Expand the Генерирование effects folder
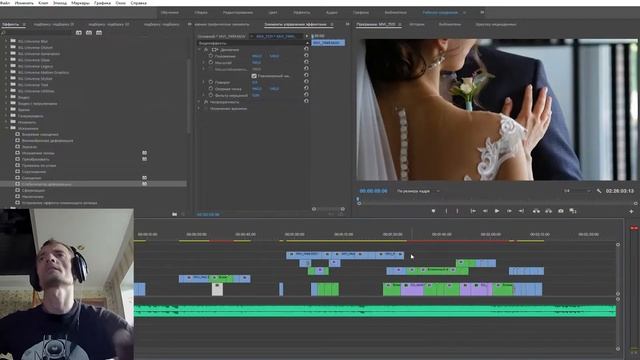This screenshot has height=360, width=640. [x=7, y=116]
